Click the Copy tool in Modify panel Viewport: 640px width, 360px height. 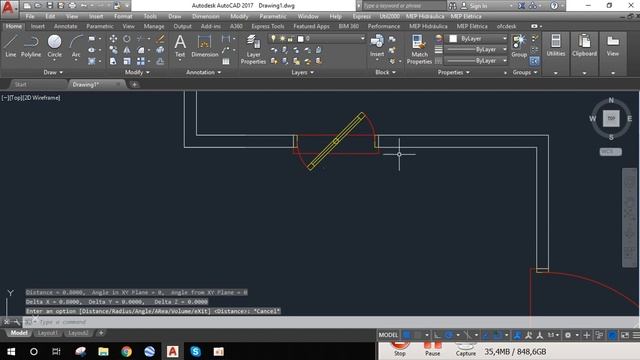(113, 50)
